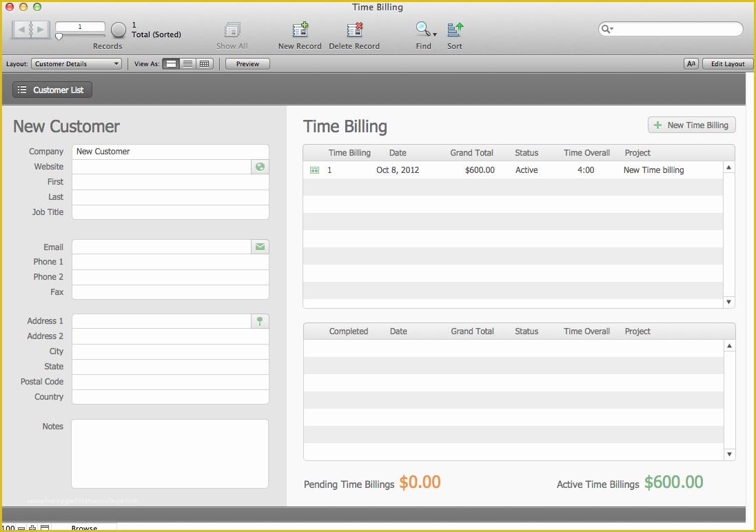The height and width of the screenshot is (532, 756).
Task: Click the City field
Action: [170, 351]
